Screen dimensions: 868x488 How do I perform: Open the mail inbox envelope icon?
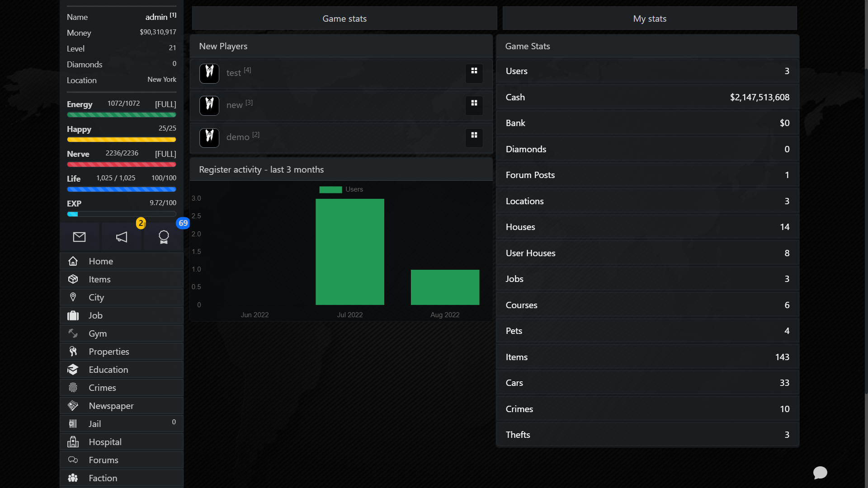[x=80, y=236]
